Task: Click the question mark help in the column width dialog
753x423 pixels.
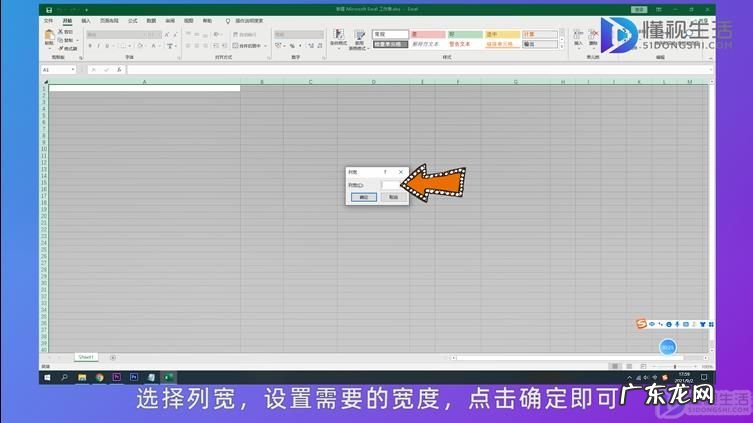Action: tap(385, 172)
